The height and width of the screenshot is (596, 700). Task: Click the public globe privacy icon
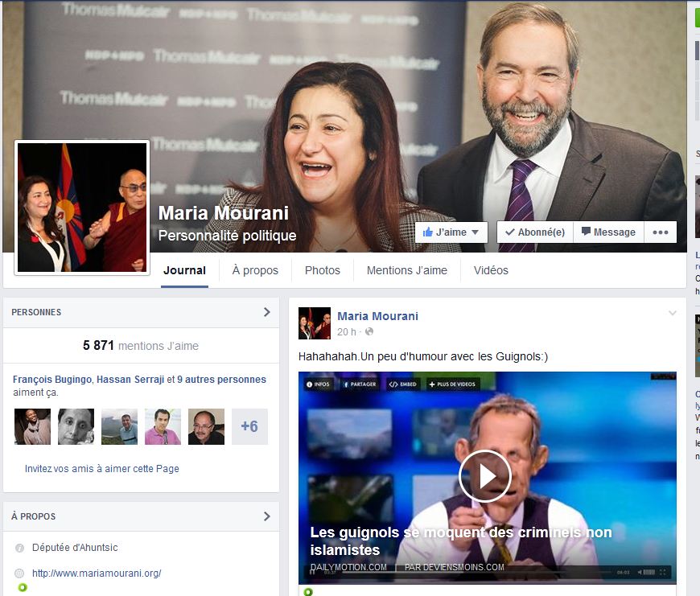click(369, 331)
